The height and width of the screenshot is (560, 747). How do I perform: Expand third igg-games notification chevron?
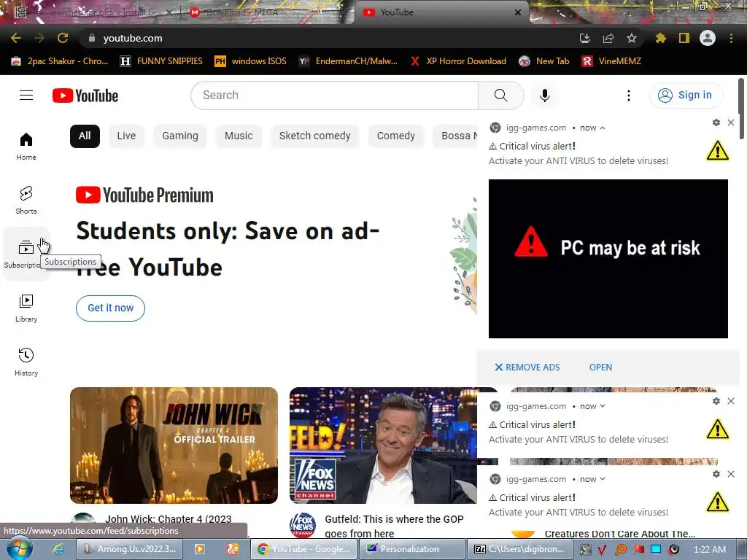pos(603,479)
